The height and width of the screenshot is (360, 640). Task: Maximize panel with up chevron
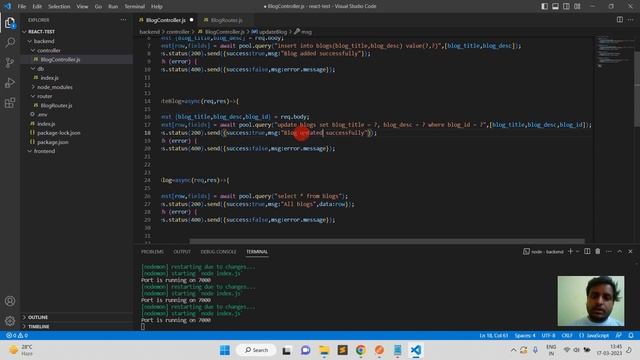coord(620,251)
